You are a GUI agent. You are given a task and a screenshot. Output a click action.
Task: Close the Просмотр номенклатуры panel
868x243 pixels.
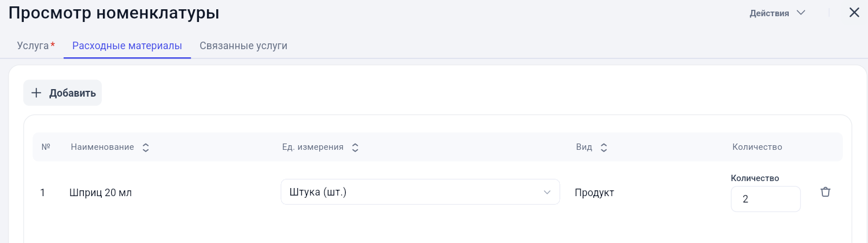click(x=854, y=13)
